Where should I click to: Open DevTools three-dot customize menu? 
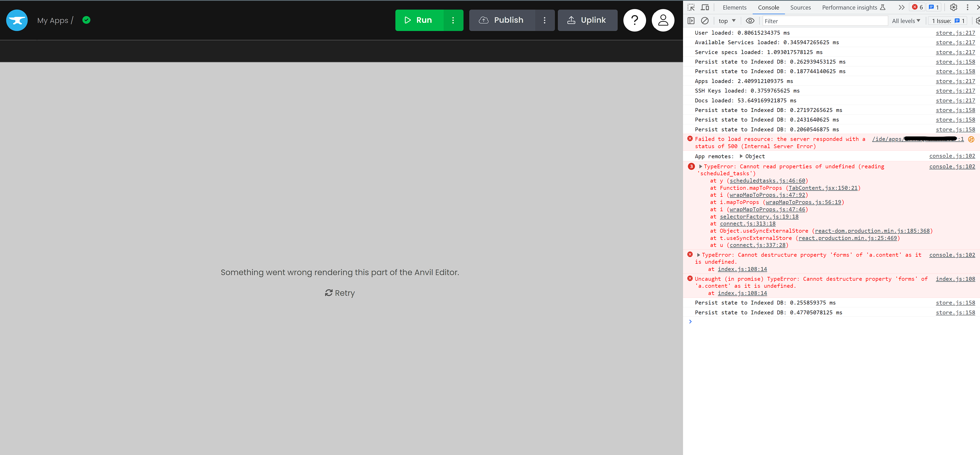click(x=967, y=7)
